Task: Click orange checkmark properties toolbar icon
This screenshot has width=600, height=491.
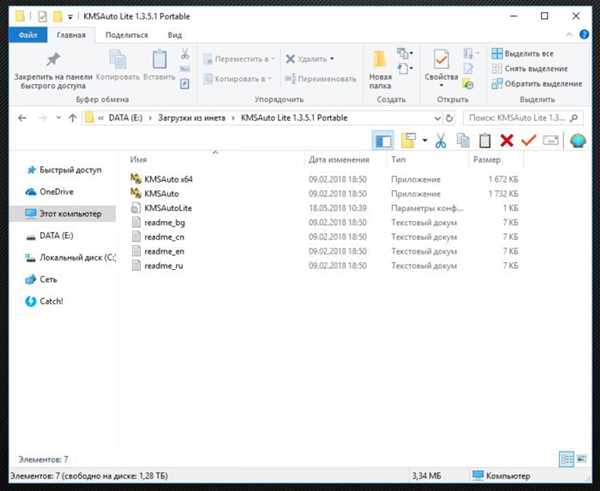Action: (x=528, y=140)
